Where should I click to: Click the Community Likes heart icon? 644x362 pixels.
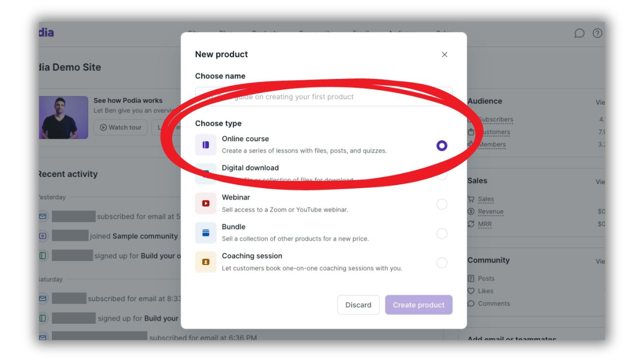(x=471, y=291)
